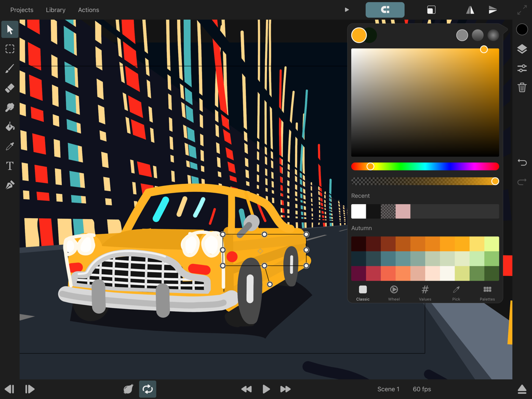
Task: Toggle loop playback mode
Action: click(x=148, y=389)
